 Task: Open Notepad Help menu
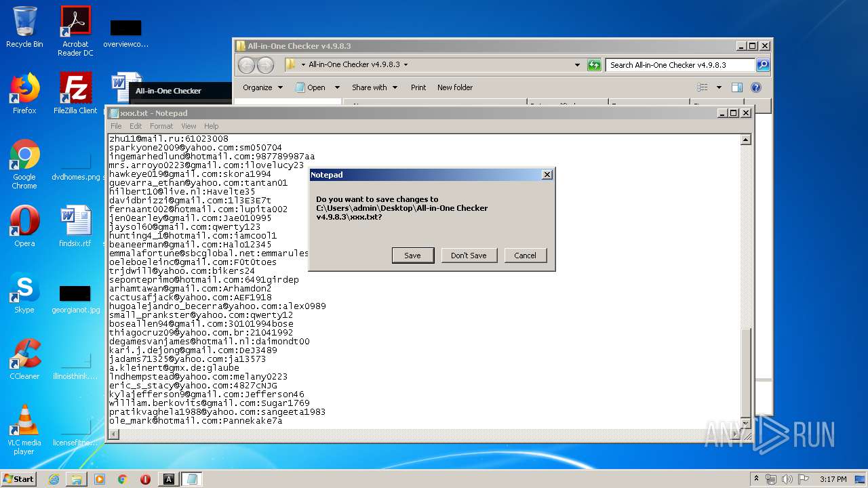click(x=212, y=126)
